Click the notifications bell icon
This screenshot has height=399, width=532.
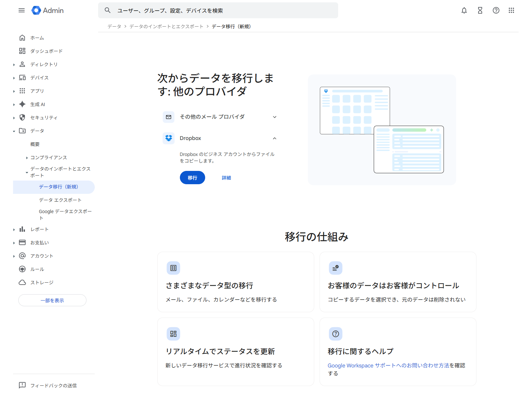pyautogui.click(x=464, y=10)
